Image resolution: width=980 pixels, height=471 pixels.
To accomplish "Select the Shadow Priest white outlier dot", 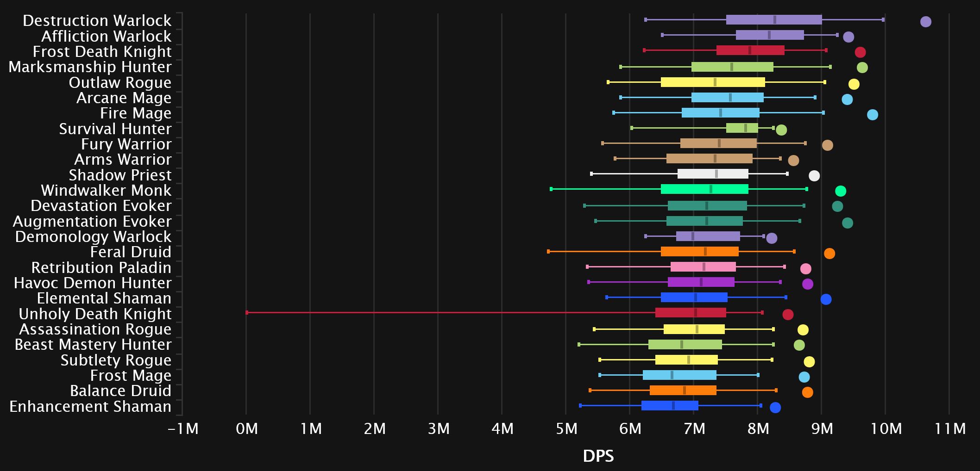I will [x=814, y=176].
